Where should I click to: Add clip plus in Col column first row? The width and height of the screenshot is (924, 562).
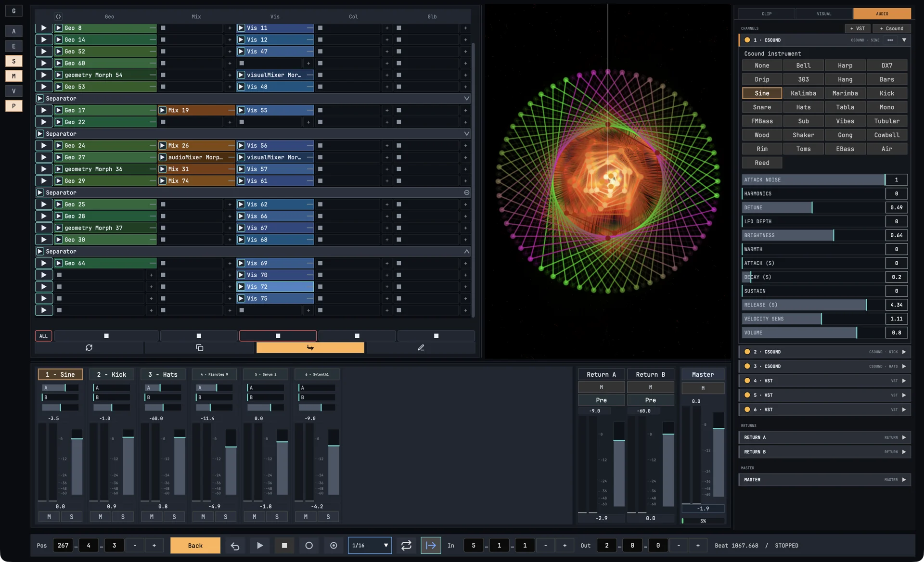click(387, 28)
